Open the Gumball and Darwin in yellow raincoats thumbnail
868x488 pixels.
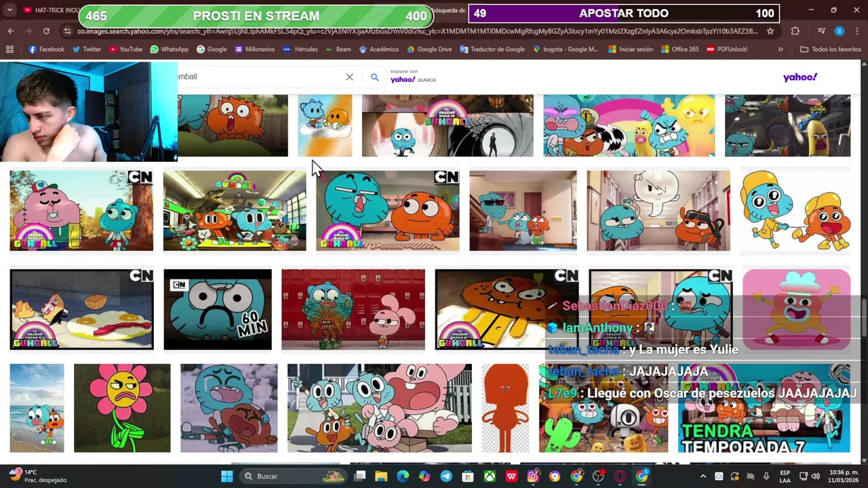point(796,211)
